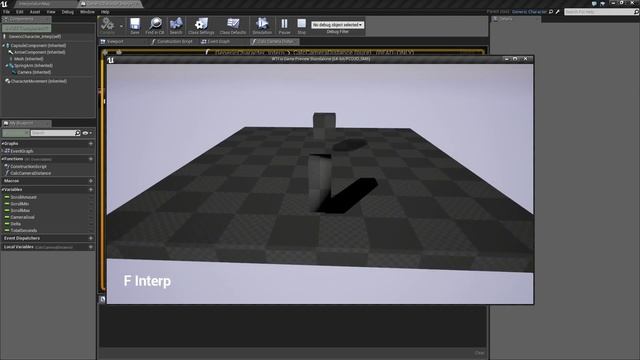Select the ScrollMax variable
The height and width of the screenshot is (360, 640).
[x=20, y=211]
